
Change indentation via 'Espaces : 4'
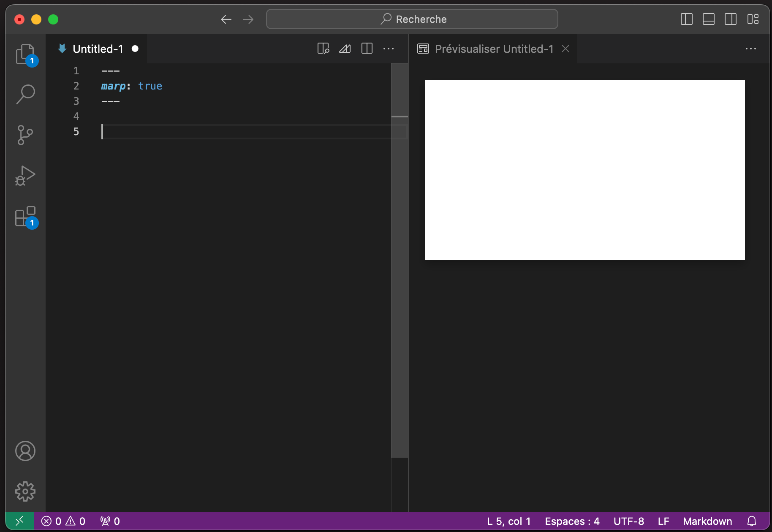572,521
